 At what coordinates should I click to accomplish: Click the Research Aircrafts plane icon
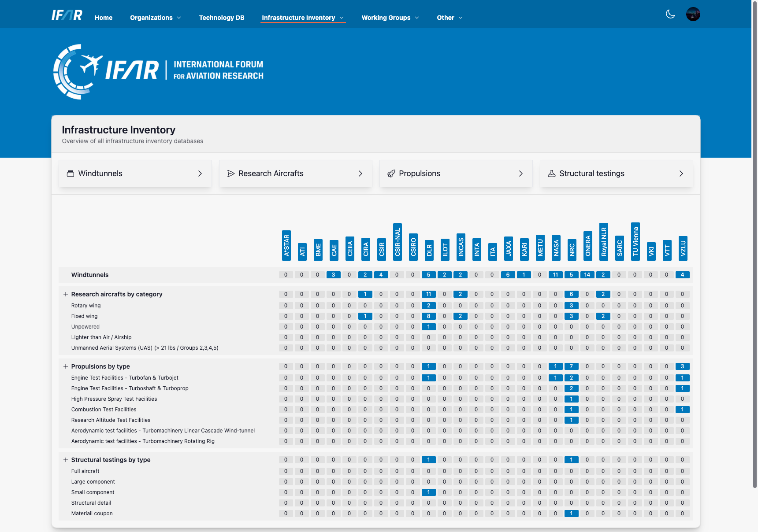pos(231,174)
